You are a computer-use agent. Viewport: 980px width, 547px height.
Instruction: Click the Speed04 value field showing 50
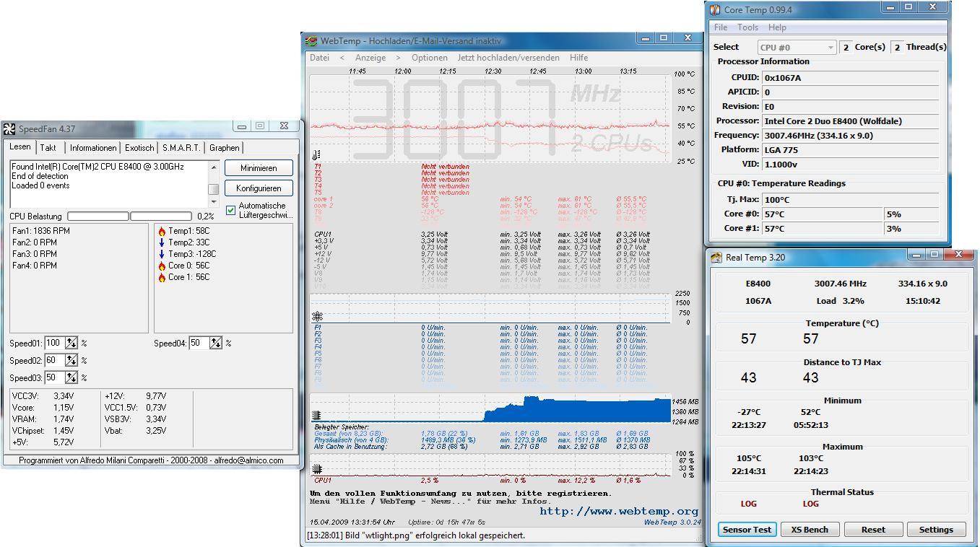pyautogui.click(x=199, y=343)
